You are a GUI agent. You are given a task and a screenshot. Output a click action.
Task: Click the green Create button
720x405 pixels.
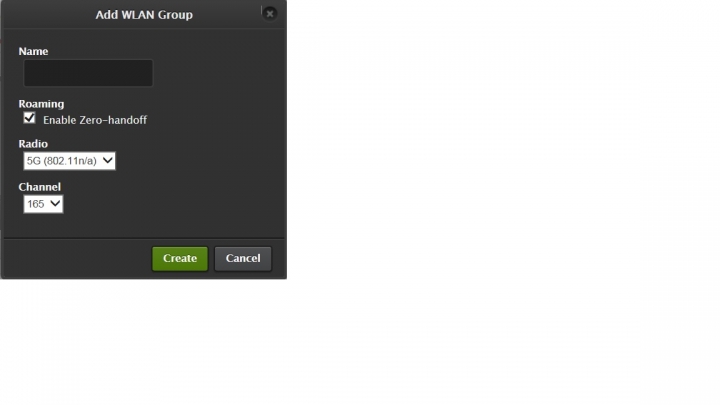pyautogui.click(x=180, y=259)
